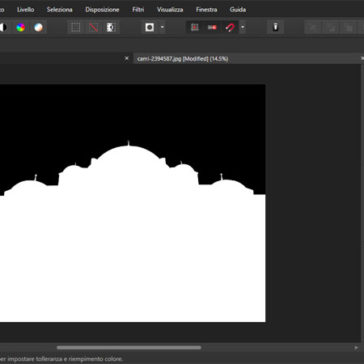The height and width of the screenshot is (364, 364).
Task: Apply Auto Colours color wheel icon
Action: 21,27
